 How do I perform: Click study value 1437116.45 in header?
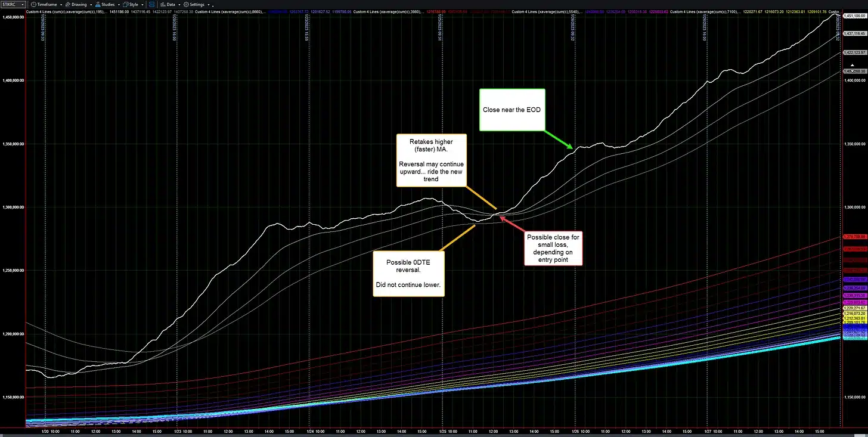[141, 12]
